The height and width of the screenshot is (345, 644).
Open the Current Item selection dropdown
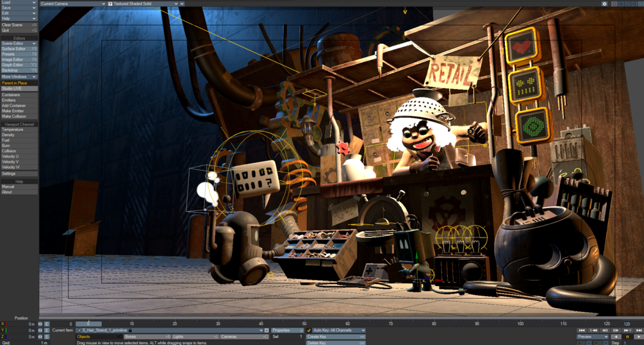click(170, 330)
